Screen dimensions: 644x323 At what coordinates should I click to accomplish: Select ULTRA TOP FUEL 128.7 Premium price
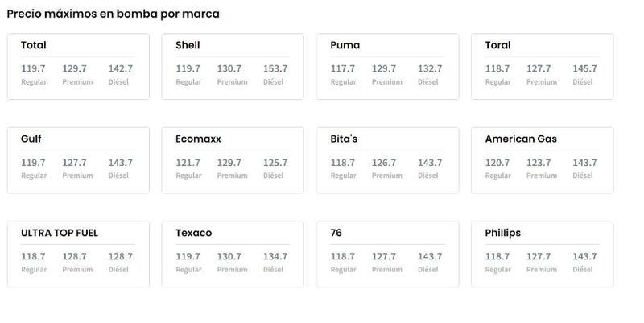74,256
